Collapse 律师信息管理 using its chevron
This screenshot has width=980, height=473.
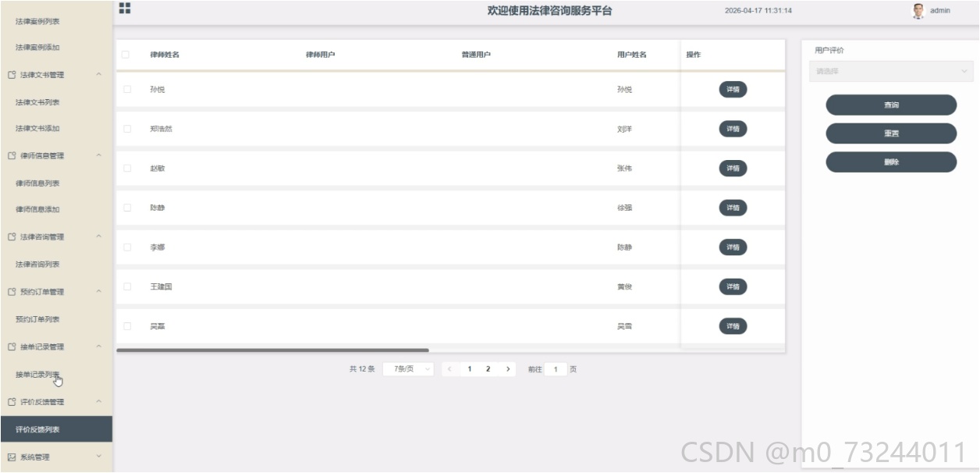(x=98, y=155)
